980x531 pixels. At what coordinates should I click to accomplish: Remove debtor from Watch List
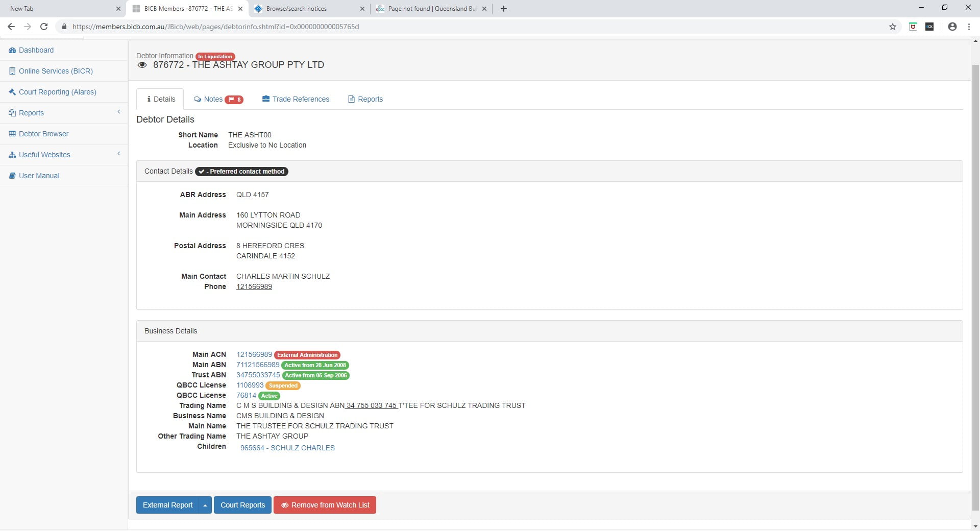pyautogui.click(x=325, y=505)
